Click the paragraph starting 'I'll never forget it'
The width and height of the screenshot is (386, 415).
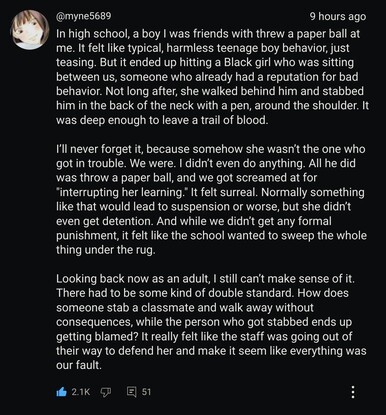click(x=211, y=199)
